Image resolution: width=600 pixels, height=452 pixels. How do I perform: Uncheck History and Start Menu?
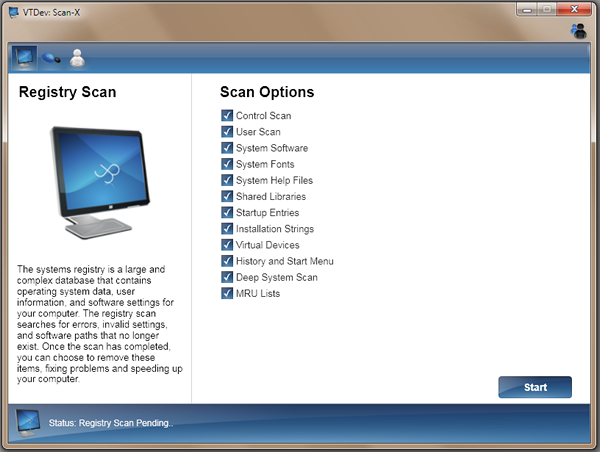point(227,261)
